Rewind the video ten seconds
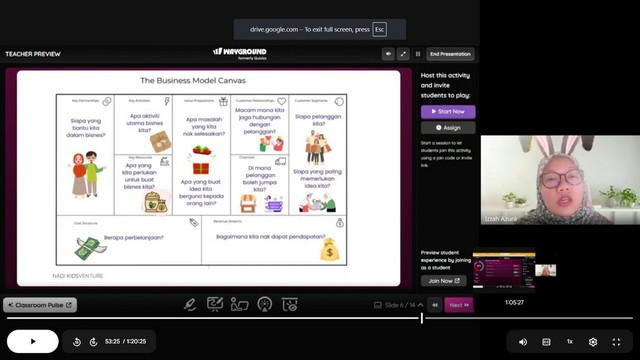 [77, 342]
